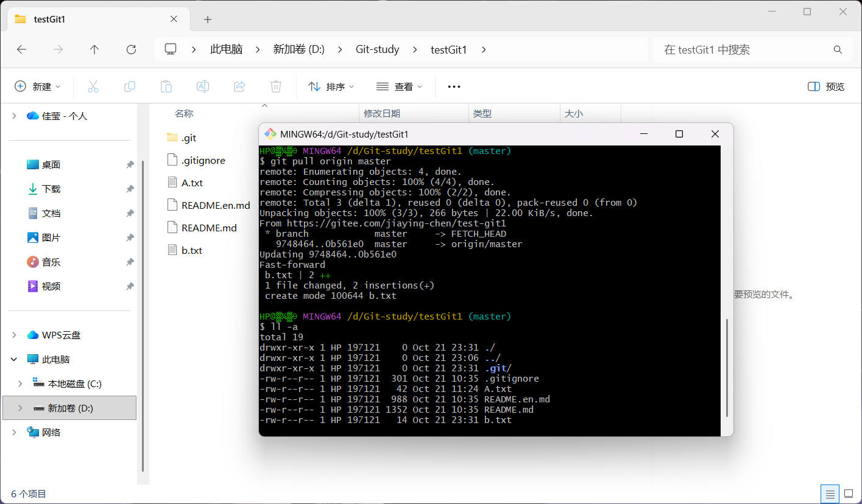Sort by 名称 column header
The width and height of the screenshot is (862, 504).
[184, 113]
